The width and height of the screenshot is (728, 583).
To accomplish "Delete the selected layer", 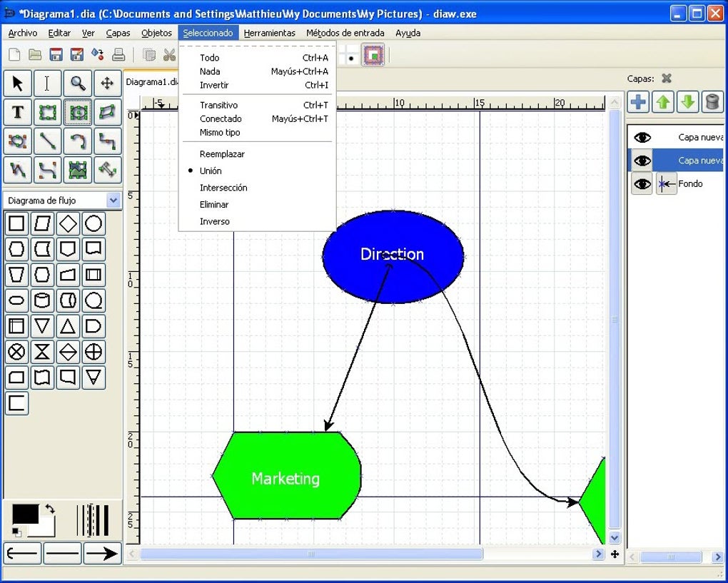I will click(x=712, y=102).
